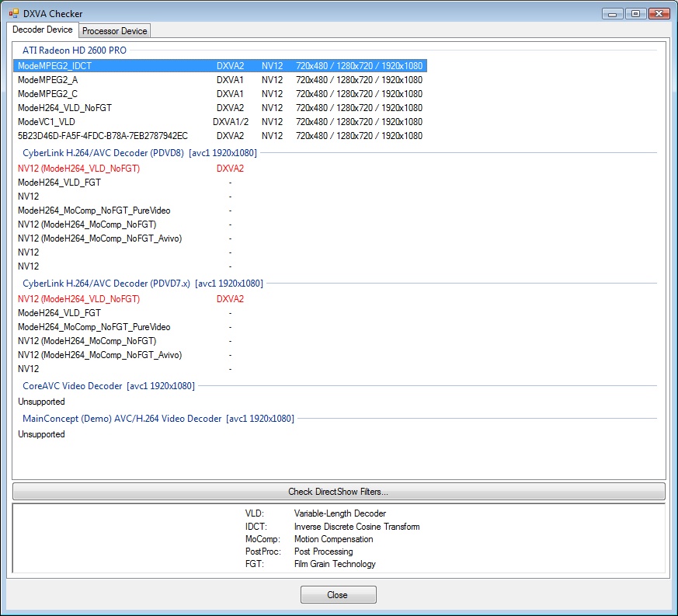Viewport: 678px width, 616px height.
Task: Click the CoreAVC Video Decoder heading
Action: (109, 386)
